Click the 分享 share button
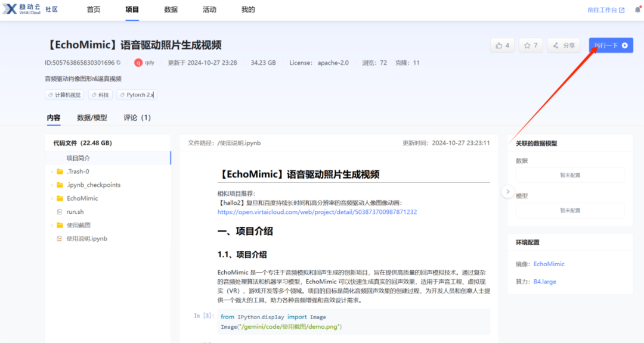The width and height of the screenshot is (644, 343). (564, 45)
